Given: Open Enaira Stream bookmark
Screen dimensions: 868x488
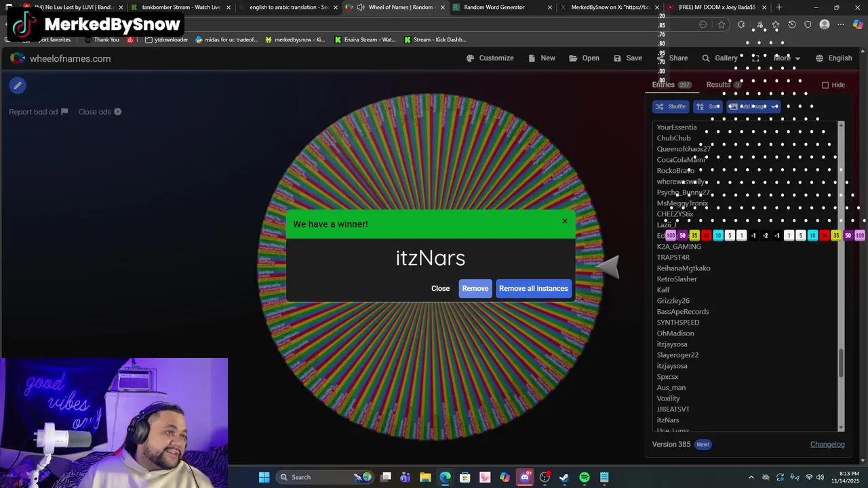Looking at the screenshot, I should [x=365, y=40].
